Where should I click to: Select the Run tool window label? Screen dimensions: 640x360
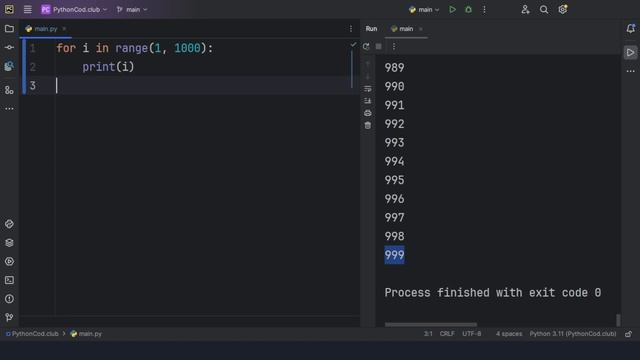tap(371, 29)
